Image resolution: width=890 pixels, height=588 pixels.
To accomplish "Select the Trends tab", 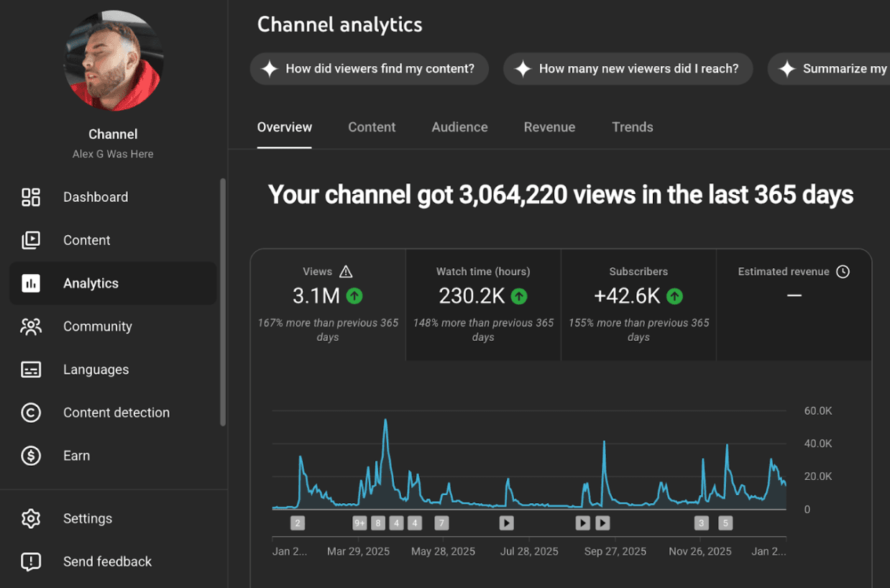I will (632, 127).
